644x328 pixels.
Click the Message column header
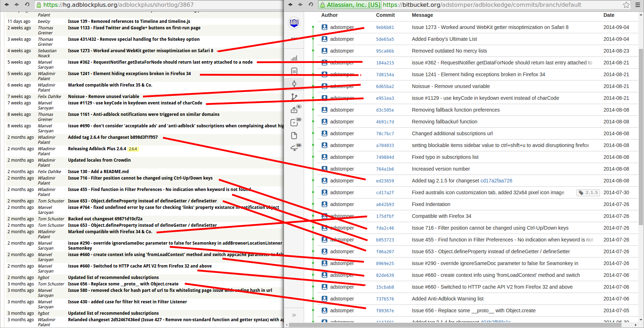(x=422, y=15)
